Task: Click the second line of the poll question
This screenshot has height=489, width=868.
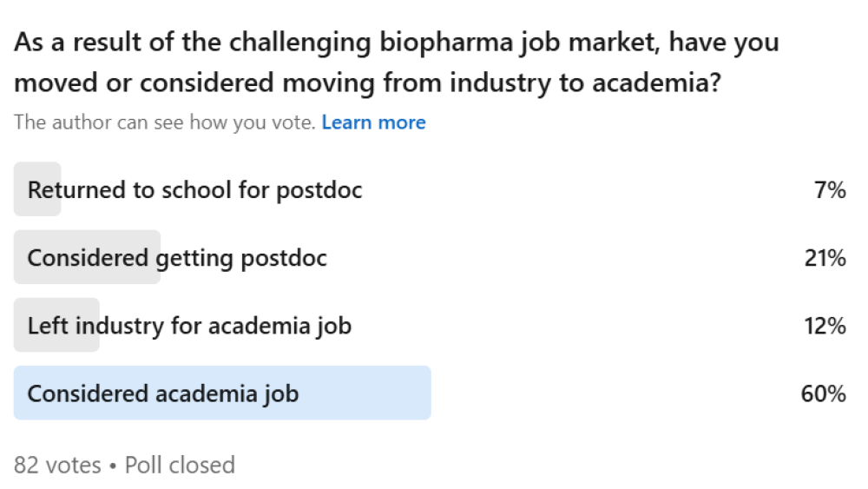Action: coord(367,83)
